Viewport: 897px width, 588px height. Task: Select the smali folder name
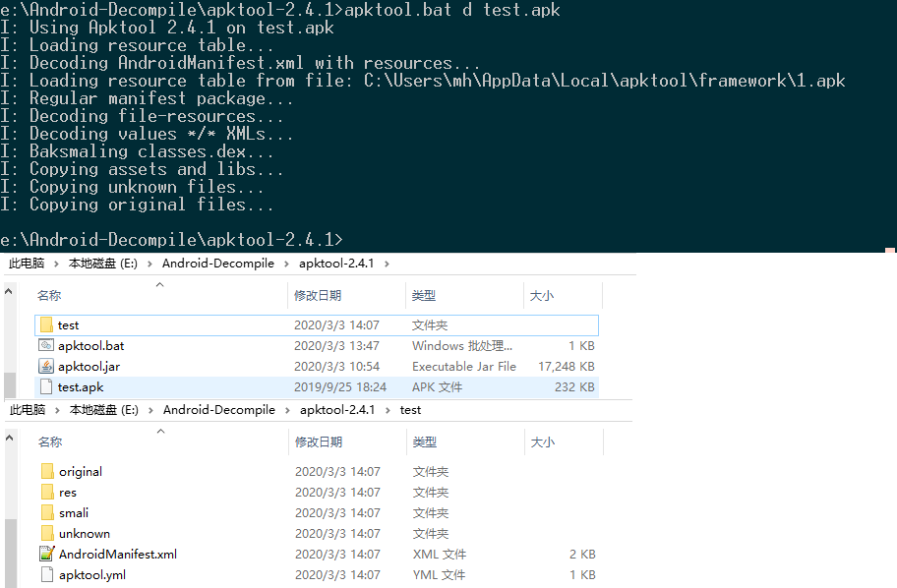(74, 512)
